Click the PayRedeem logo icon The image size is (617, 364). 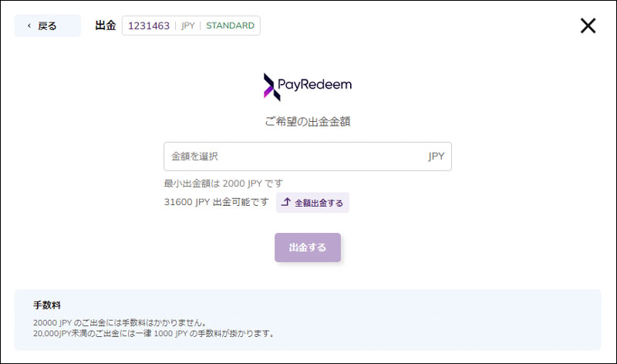pos(271,87)
